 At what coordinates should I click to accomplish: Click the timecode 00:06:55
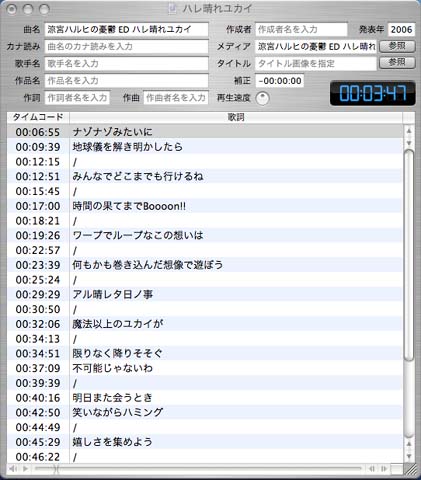(38, 132)
